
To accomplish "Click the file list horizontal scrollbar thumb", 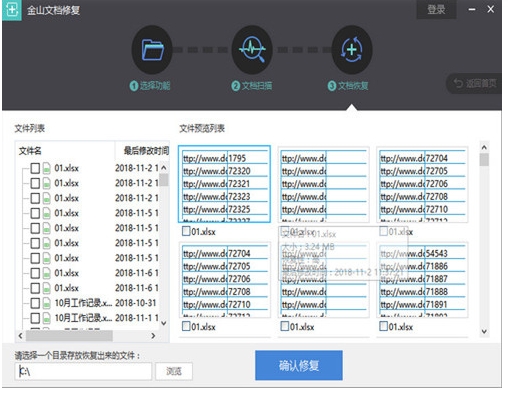I will (x=69, y=336).
